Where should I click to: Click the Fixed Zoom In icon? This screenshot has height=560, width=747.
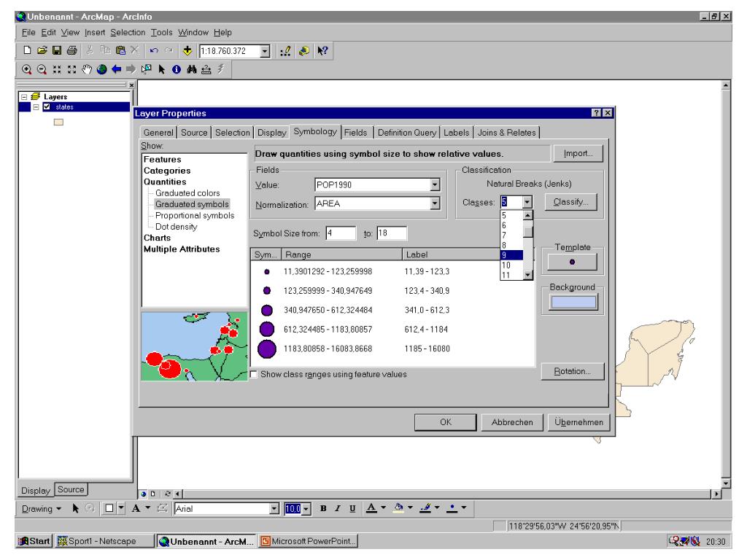coord(57,69)
